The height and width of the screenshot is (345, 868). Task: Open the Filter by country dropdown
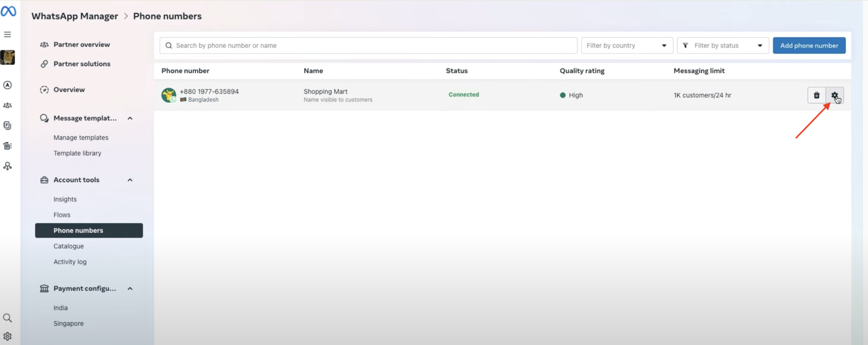coord(627,46)
